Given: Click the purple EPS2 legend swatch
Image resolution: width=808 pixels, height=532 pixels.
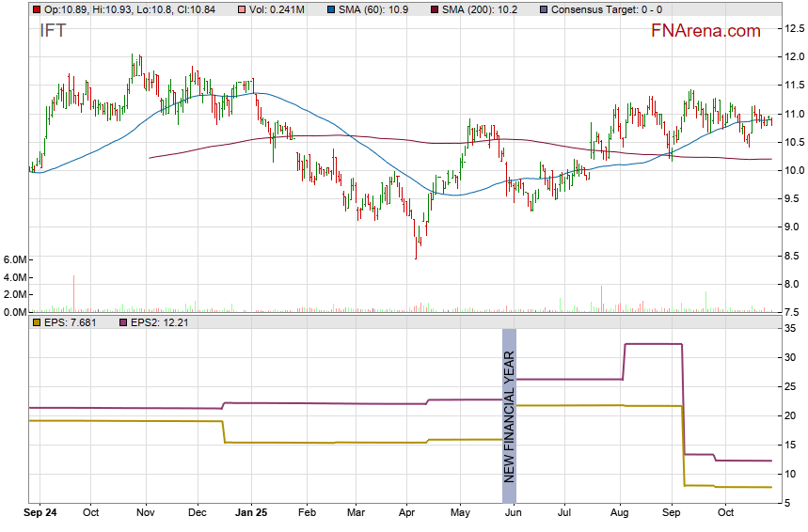Looking at the screenshot, I should coord(123,322).
